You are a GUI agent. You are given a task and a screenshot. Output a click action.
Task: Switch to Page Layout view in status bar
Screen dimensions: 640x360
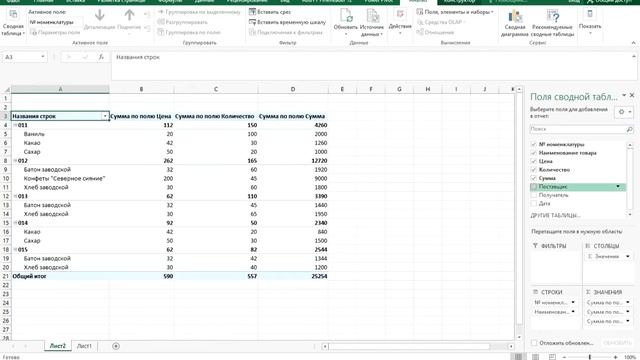pyautogui.click(x=535, y=357)
